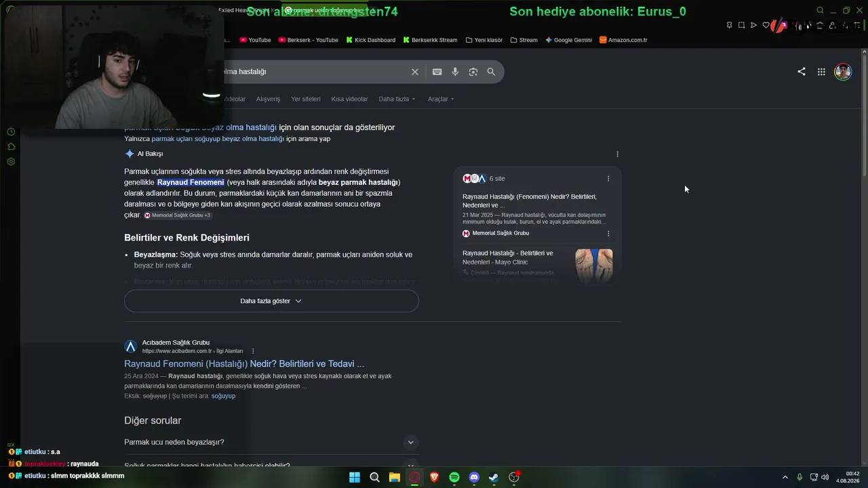The height and width of the screenshot is (488, 868).
Task: Open the Google account profile picture
Action: [x=843, y=72]
